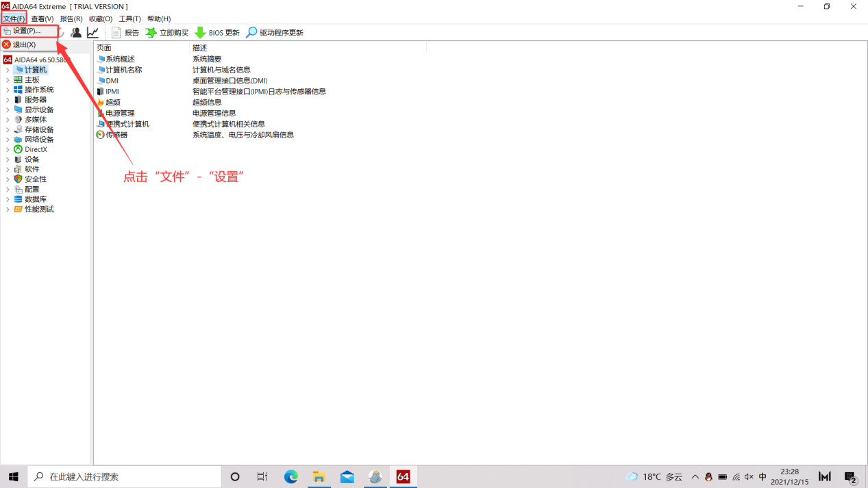Viewport: 868px width, 488px height.
Task: Click 退出(X) in the File menu
Action: tap(23, 44)
